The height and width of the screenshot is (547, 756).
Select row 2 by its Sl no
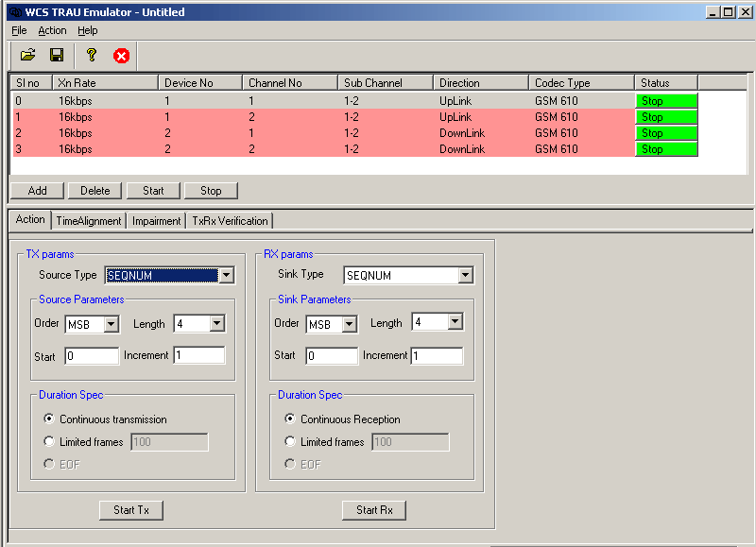[x=18, y=133]
